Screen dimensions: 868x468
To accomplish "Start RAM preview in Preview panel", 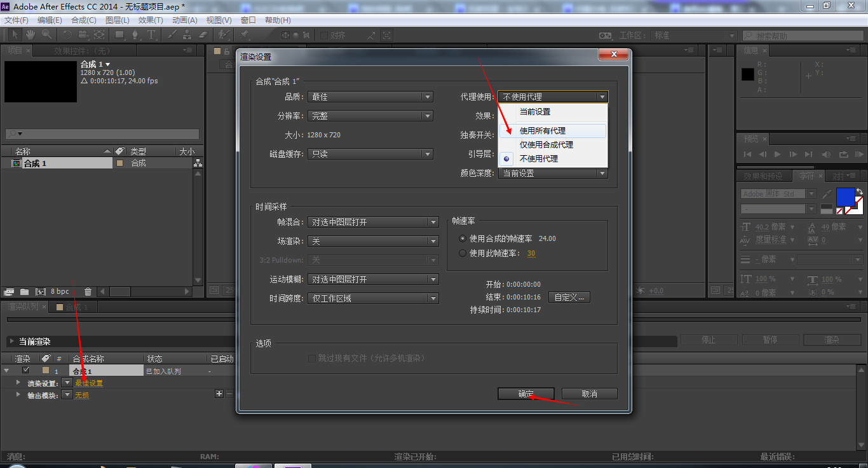I will pyautogui.click(x=860, y=154).
